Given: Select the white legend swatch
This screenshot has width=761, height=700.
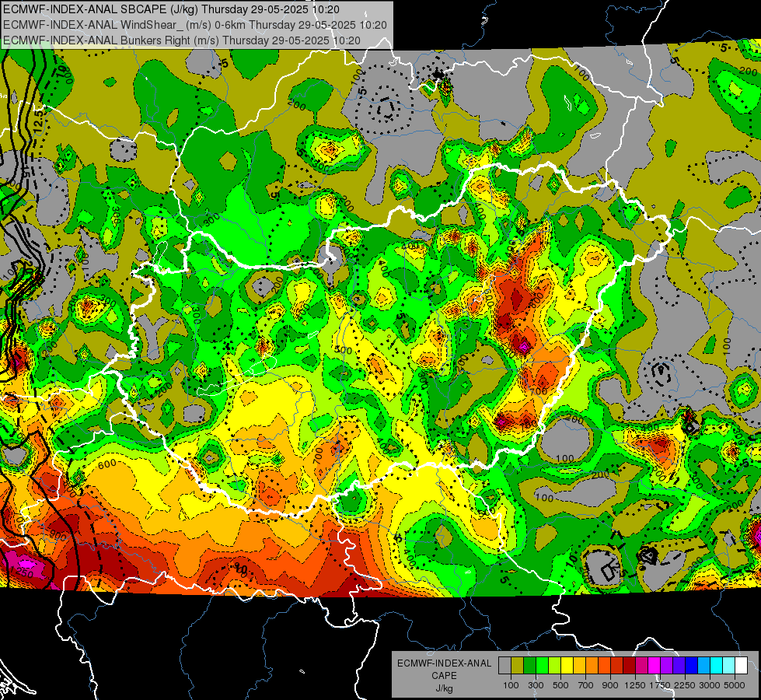Looking at the screenshot, I should [x=741, y=665].
